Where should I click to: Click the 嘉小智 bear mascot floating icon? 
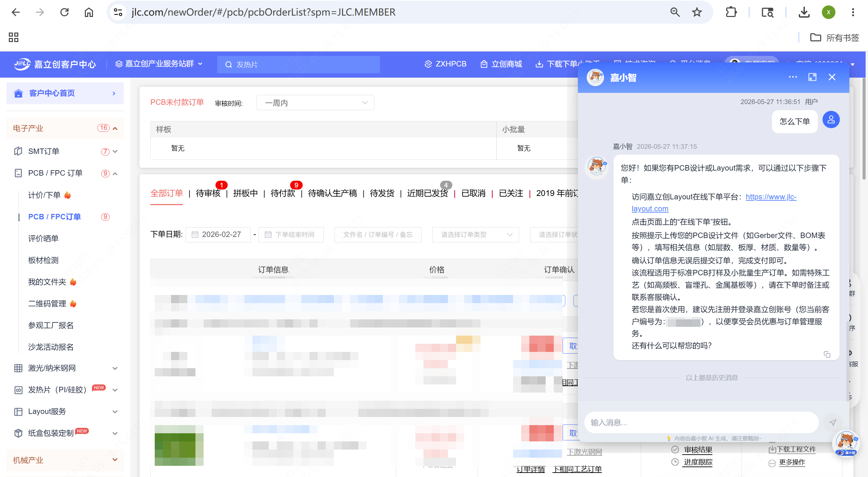[x=846, y=443]
